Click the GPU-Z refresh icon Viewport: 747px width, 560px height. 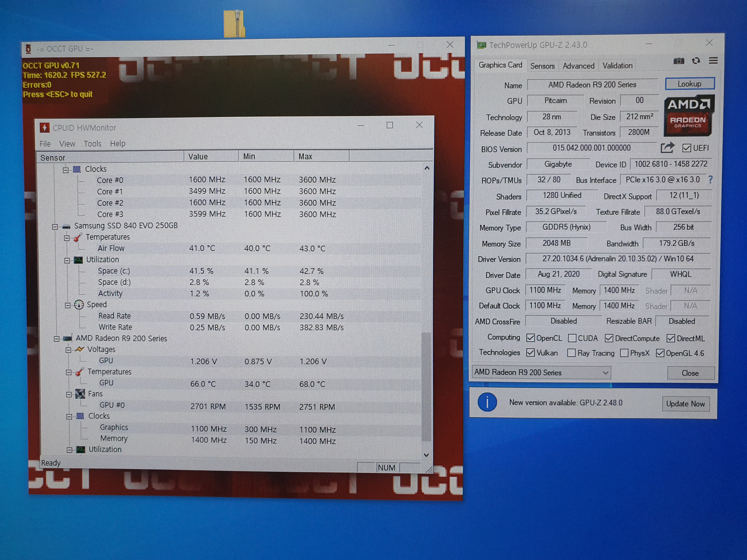tap(696, 61)
